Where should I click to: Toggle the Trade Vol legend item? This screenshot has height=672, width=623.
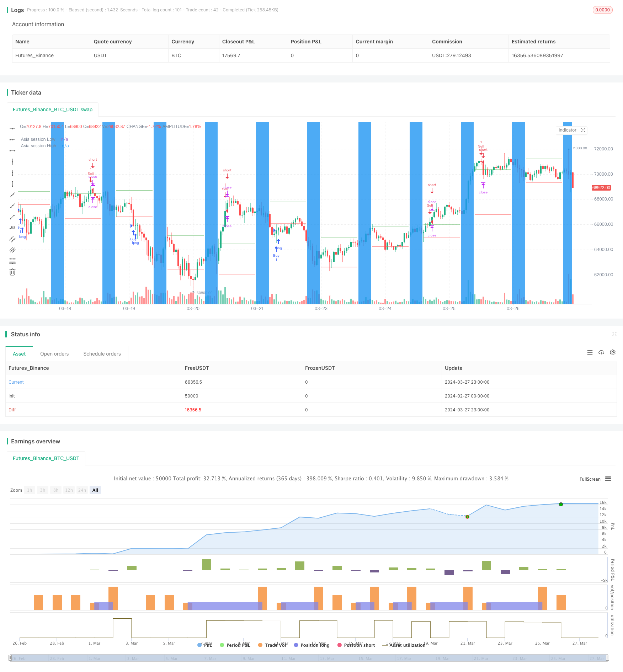click(272, 645)
